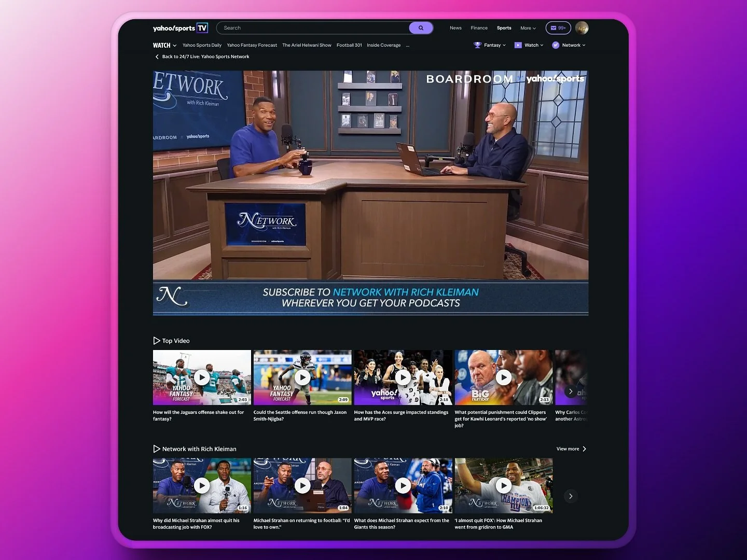Switch to the Finance tab
Screen dimensions: 747x560
coord(479,28)
